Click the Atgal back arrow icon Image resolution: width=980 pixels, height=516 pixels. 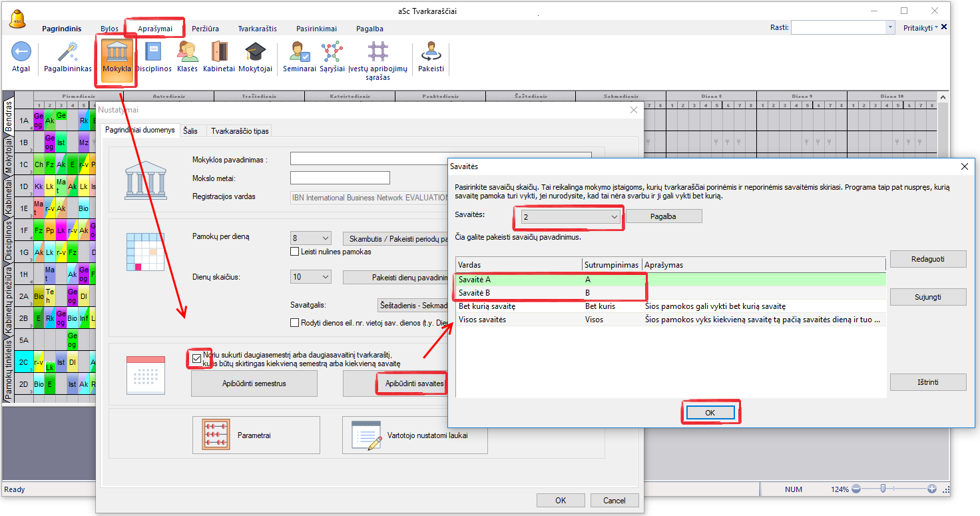(21, 53)
